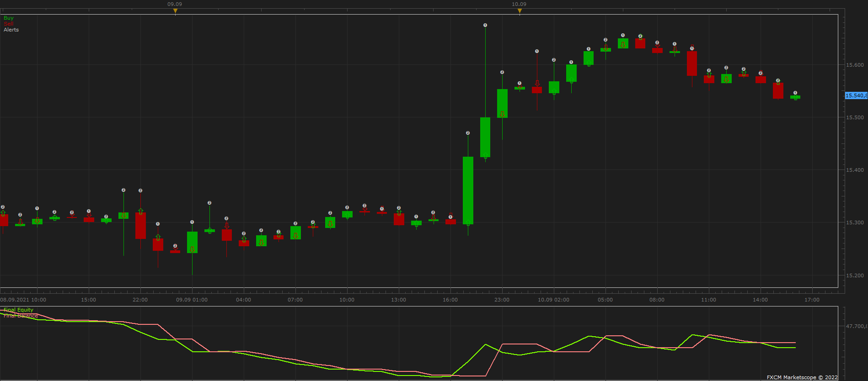This screenshot has height=381, width=868.
Task: Click the 47.700 equity axis label
Action: point(856,326)
